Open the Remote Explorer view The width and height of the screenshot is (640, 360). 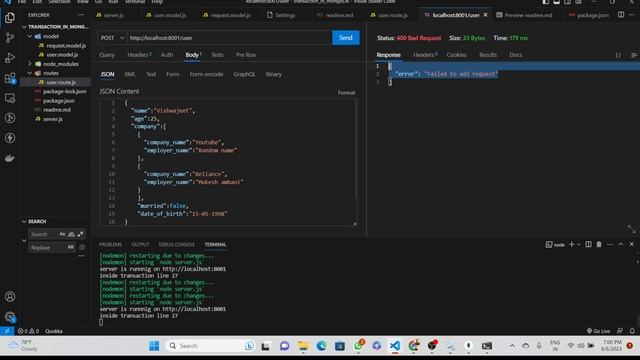[x=10, y=98]
